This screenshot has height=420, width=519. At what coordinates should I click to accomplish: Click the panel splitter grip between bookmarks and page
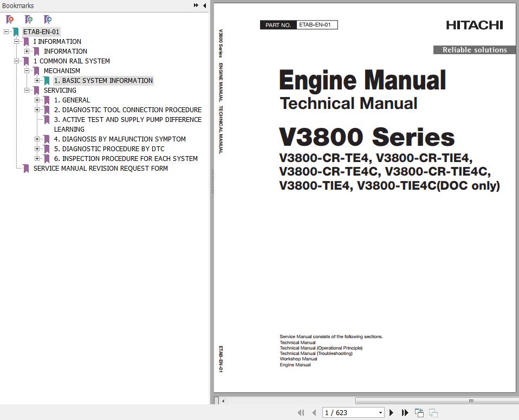click(212, 182)
